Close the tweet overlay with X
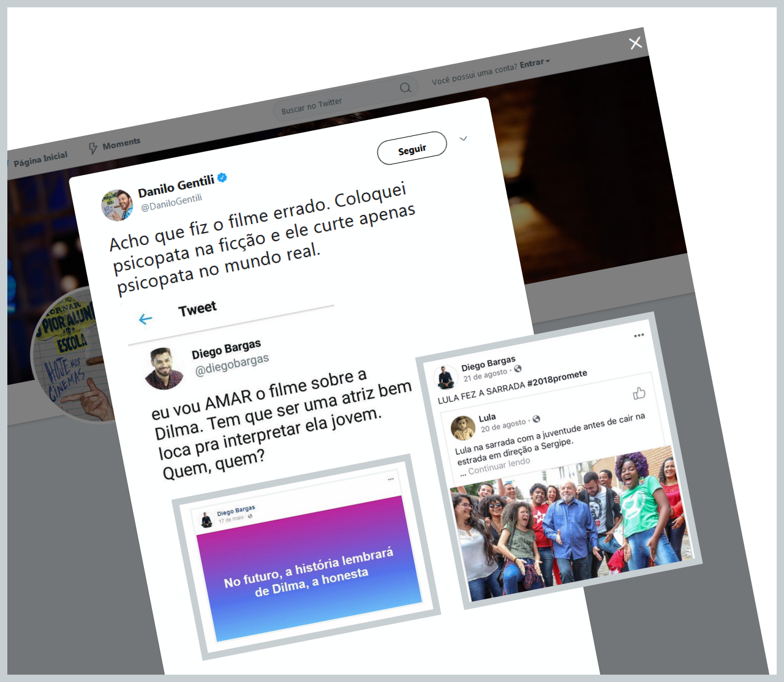 pos(636,43)
